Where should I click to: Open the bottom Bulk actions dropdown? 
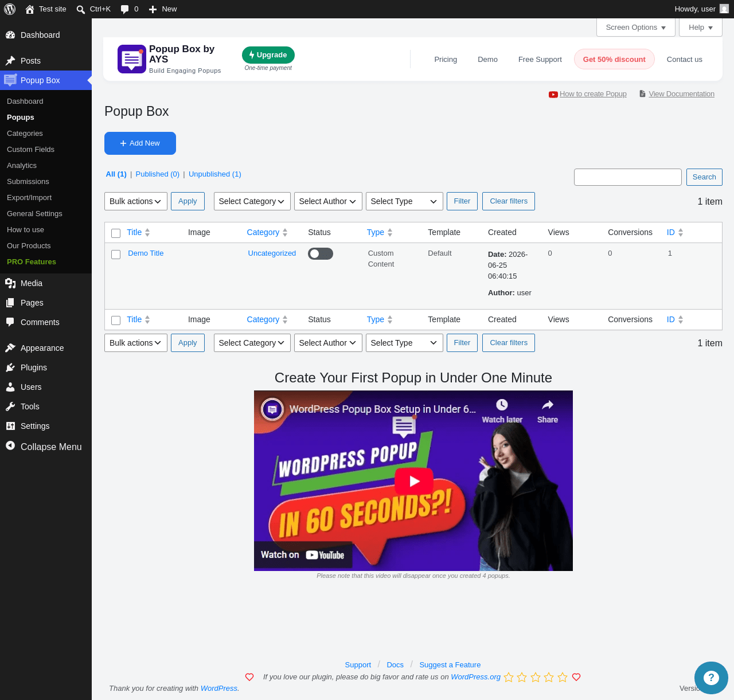[x=136, y=343]
